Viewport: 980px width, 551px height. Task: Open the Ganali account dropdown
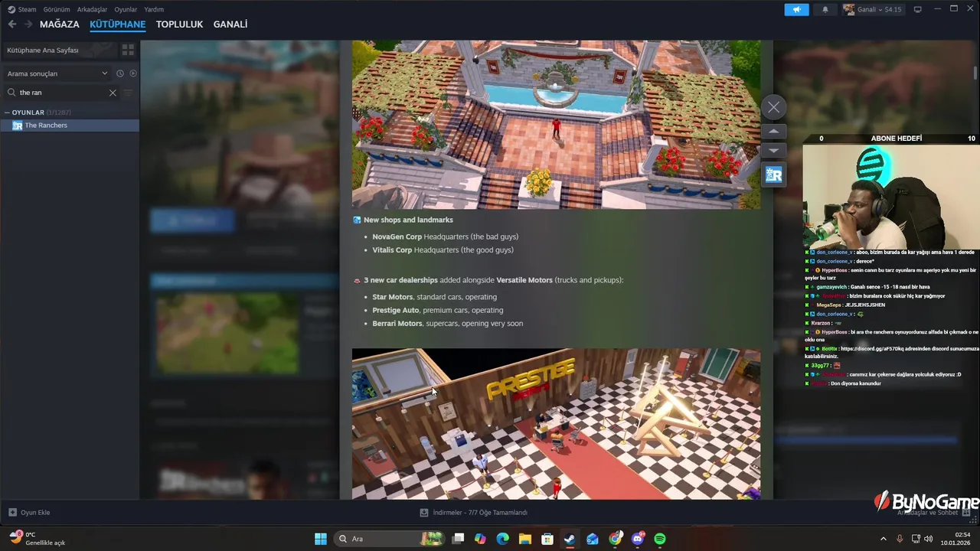coord(872,9)
